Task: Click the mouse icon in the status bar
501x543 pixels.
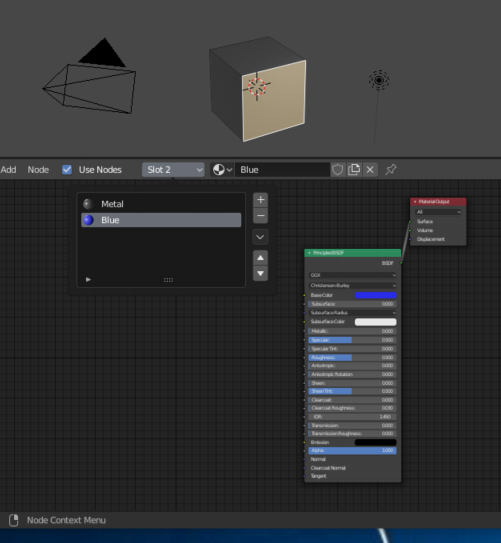Action: coord(14,520)
